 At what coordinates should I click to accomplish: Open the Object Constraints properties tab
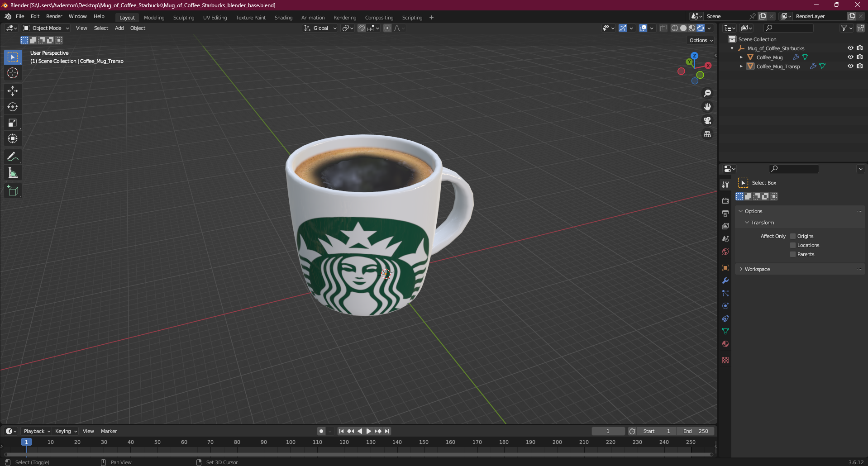725,319
